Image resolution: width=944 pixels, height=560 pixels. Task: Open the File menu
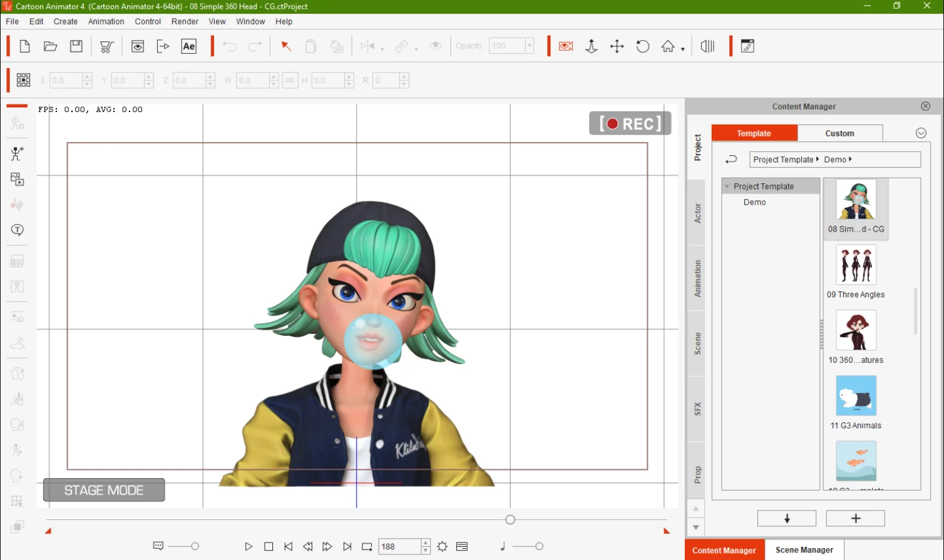click(12, 21)
